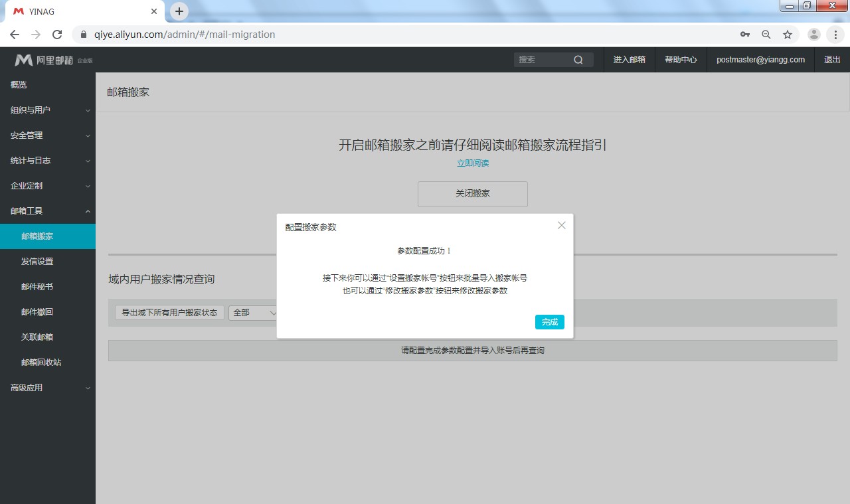
Task: Collapse 邮箱工具 sidebar section
Action: pyautogui.click(x=48, y=211)
